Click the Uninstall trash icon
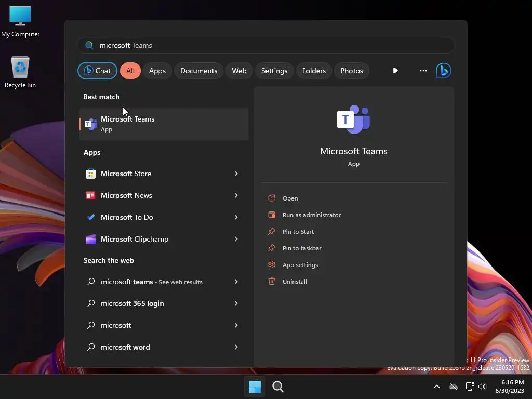The height and width of the screenshot is (399, 532). tap(272, 281)
